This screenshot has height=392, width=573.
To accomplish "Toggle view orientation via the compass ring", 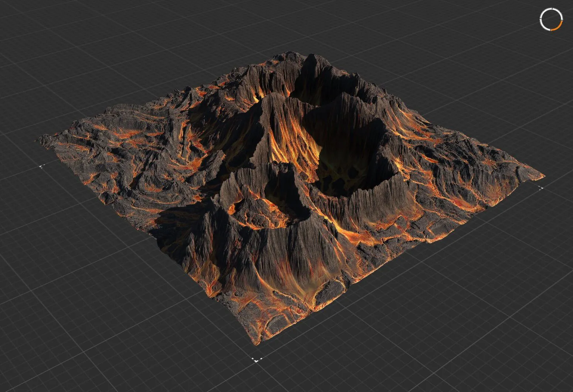I will [x=551, y=18].
